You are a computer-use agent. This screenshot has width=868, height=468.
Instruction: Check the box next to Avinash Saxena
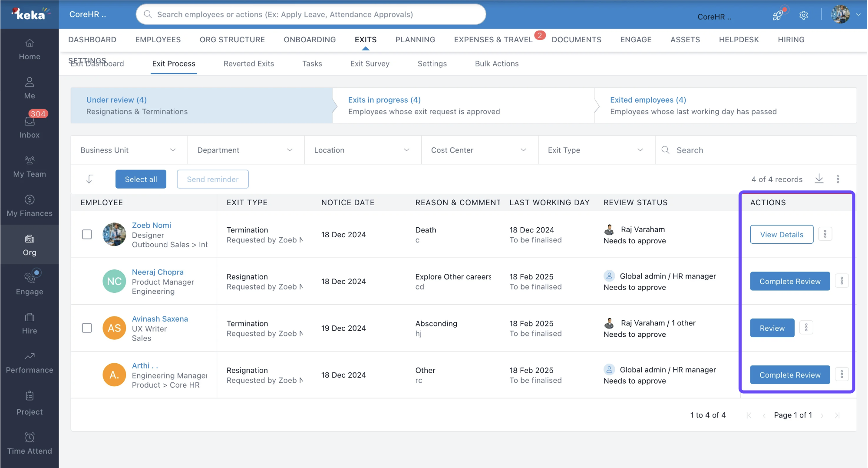87,328
